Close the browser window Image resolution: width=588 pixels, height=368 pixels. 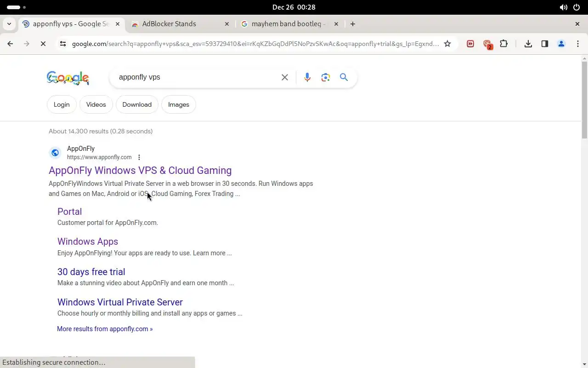577,24
